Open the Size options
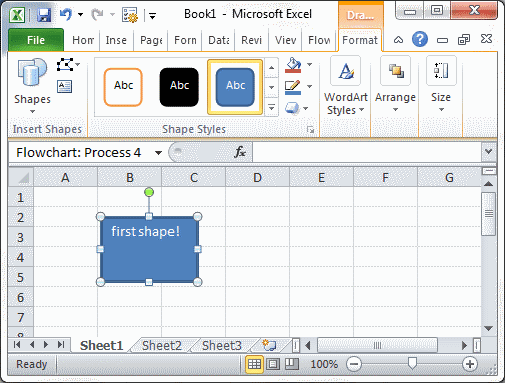This screenshot has width=505, height=383. click(441, 84)
